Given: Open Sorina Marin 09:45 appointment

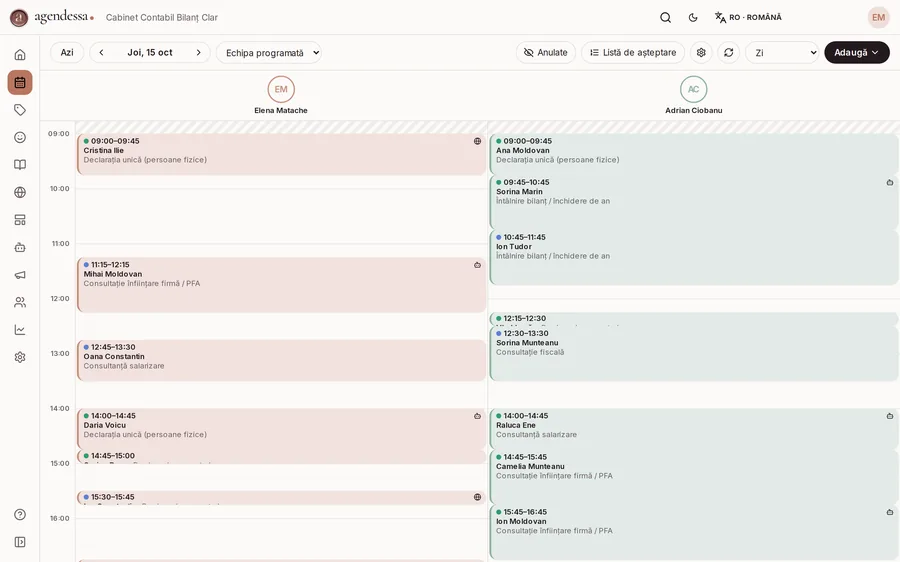Looking at the screenshot, I should pyautogui.click(x=694, y=202).
